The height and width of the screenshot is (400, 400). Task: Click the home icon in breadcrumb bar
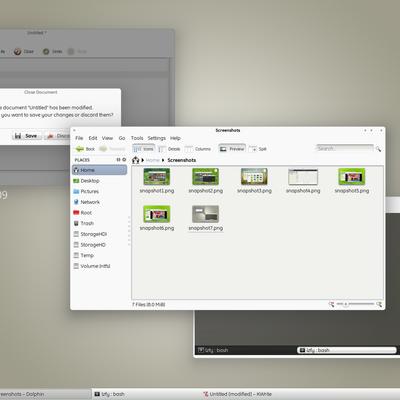coord(136,160)
